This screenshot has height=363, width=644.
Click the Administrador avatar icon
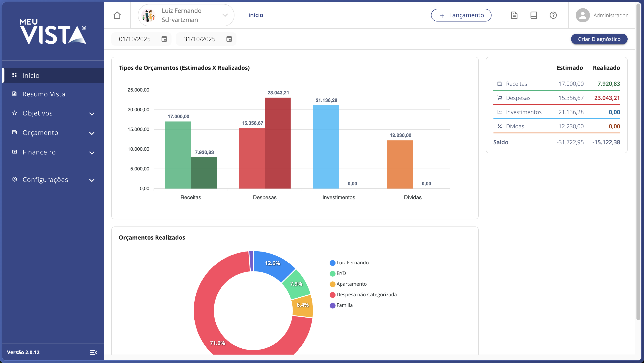(x=582, y=15)
